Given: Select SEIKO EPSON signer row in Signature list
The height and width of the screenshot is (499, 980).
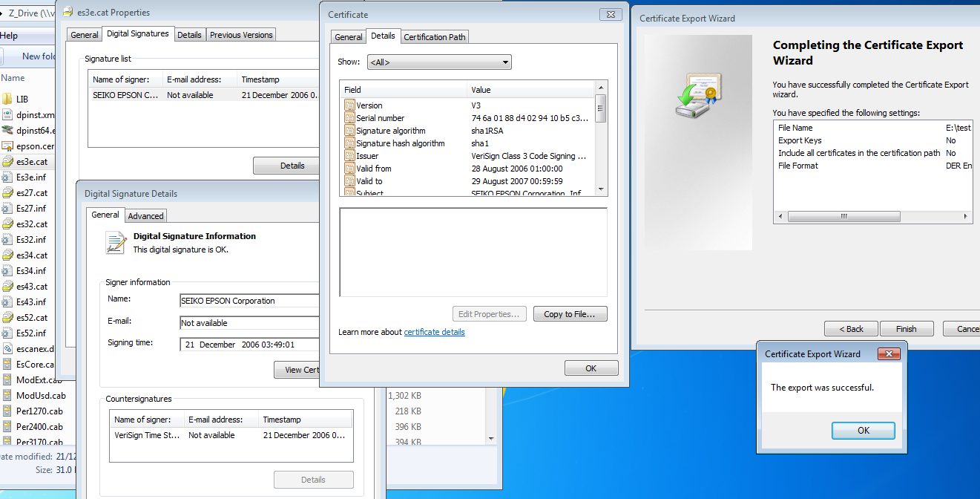Looking at the screenshot, I should coord(205,95).
